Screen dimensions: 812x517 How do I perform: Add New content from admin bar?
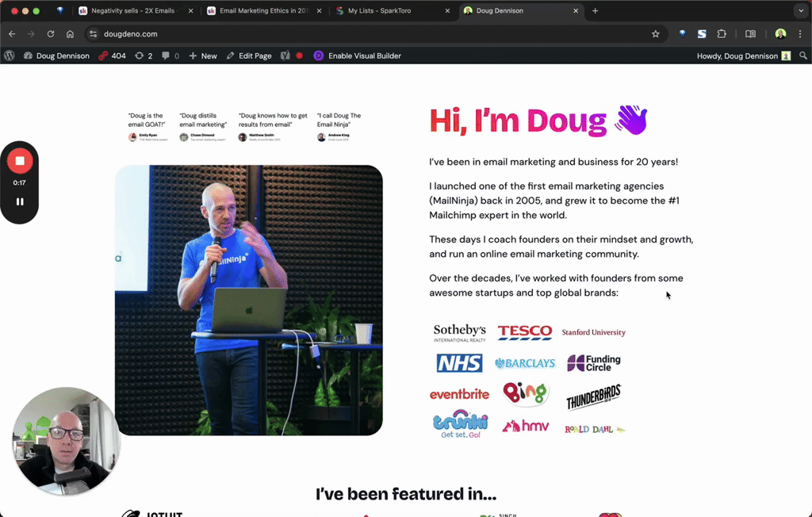[203, 56]
